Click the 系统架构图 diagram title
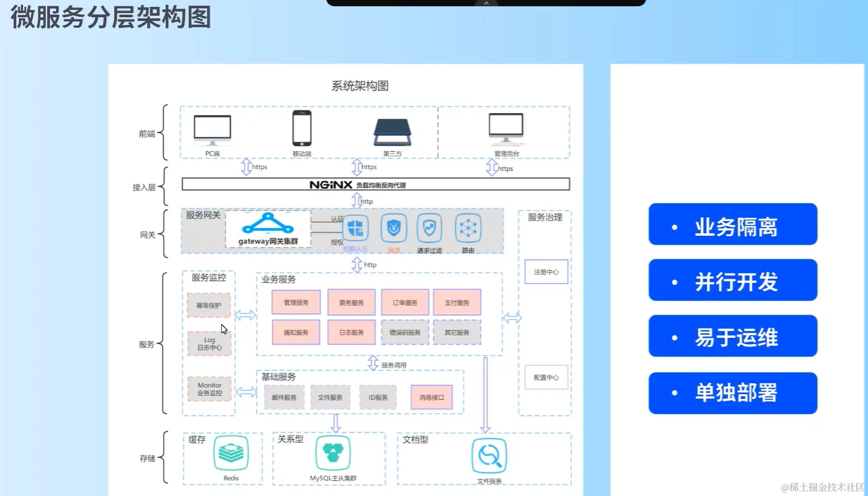Viewport: 868px width, 496px height. coord(360,86)
